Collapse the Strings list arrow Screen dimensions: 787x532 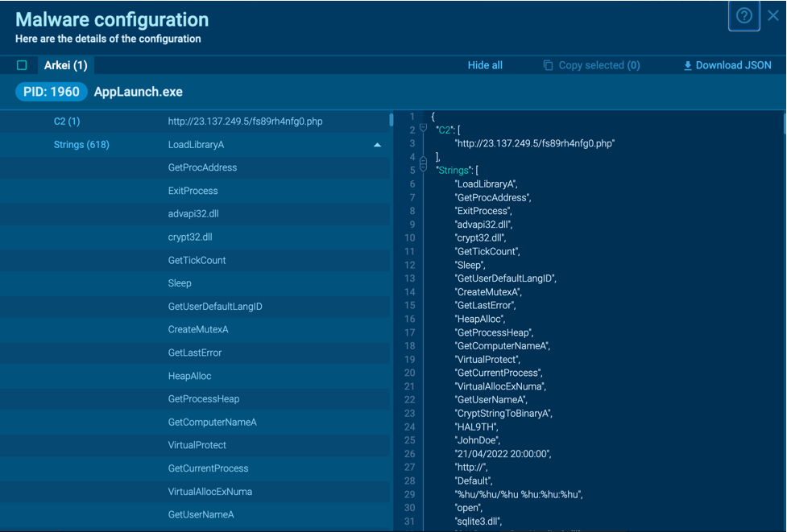pyautogui.click(x=377, y=145)
